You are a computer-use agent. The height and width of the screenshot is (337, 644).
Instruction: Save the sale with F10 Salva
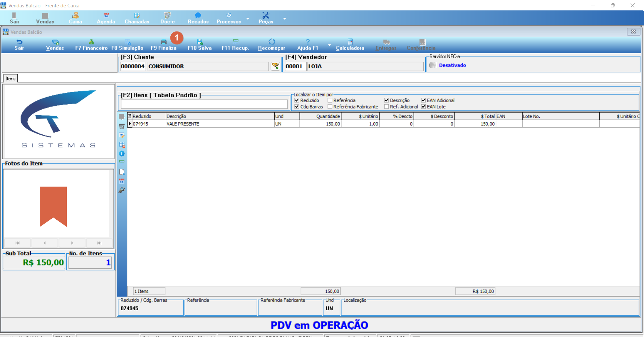coord(200,45)
